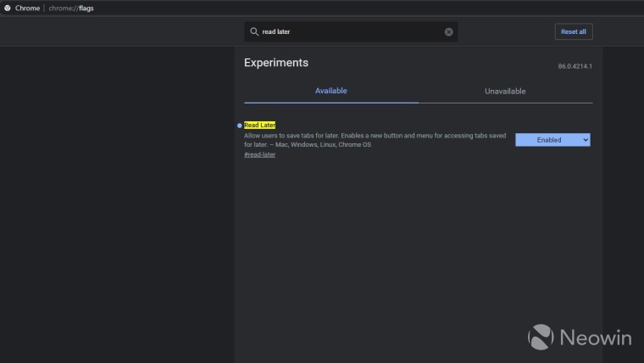Click the empty address bar area right of the URL

(339, 8)
